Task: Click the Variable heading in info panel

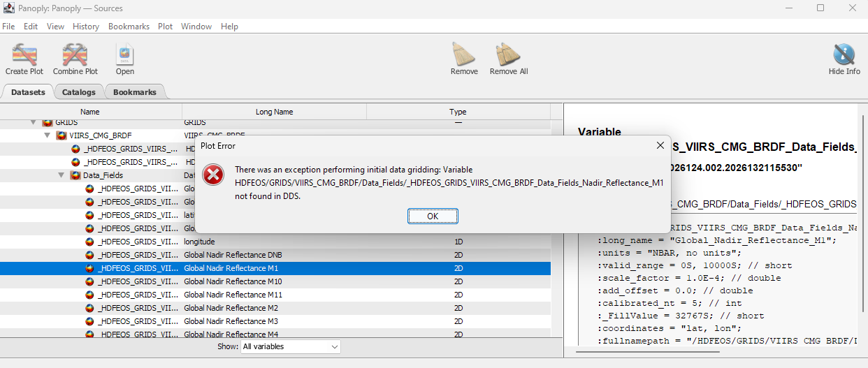Action: click(600, 132)
